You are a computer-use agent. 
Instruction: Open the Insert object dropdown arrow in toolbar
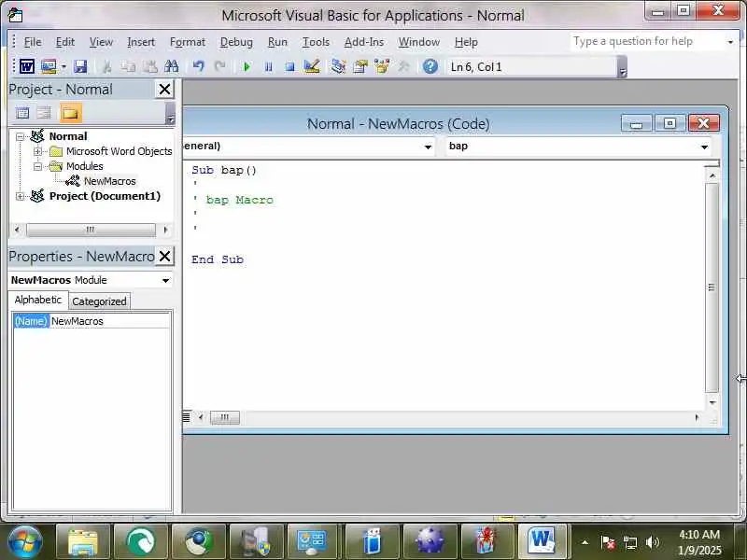coord(63,66)
